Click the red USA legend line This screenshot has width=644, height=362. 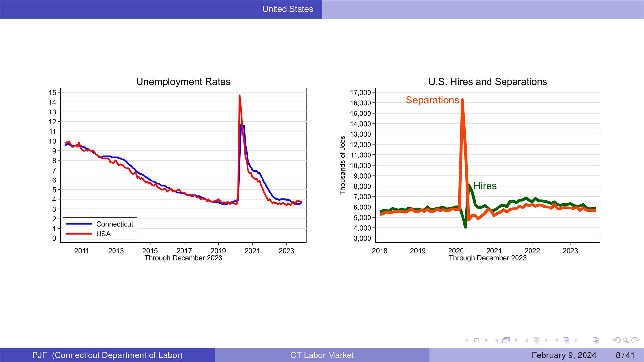79,234
